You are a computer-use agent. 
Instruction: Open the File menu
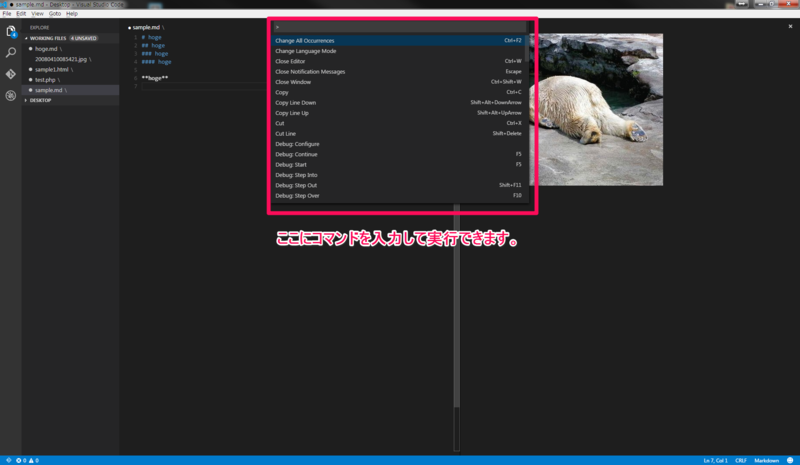click(7, 14)
